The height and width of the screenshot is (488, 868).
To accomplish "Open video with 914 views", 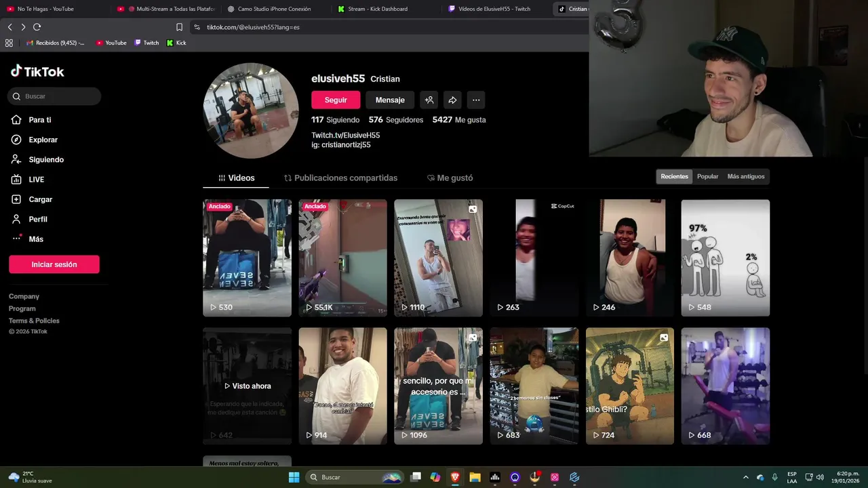I will [x=342, y=386].
